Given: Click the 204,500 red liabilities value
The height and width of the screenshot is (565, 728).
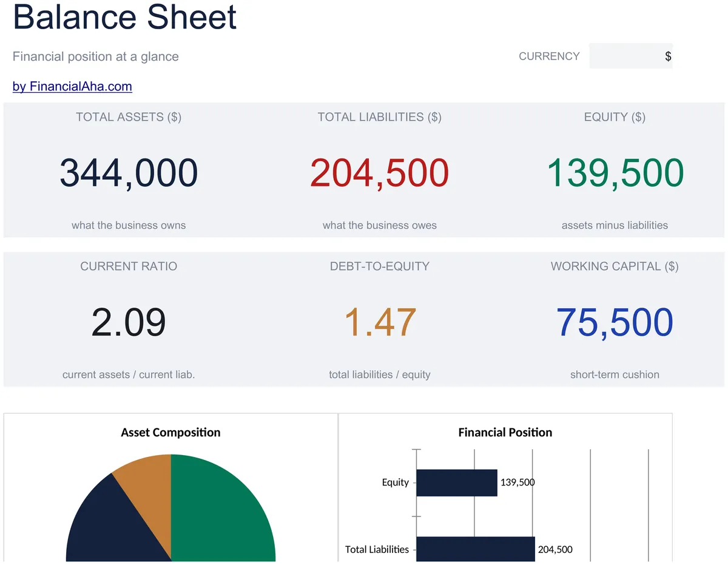Looking at the screenshot, I should [380, 173].
